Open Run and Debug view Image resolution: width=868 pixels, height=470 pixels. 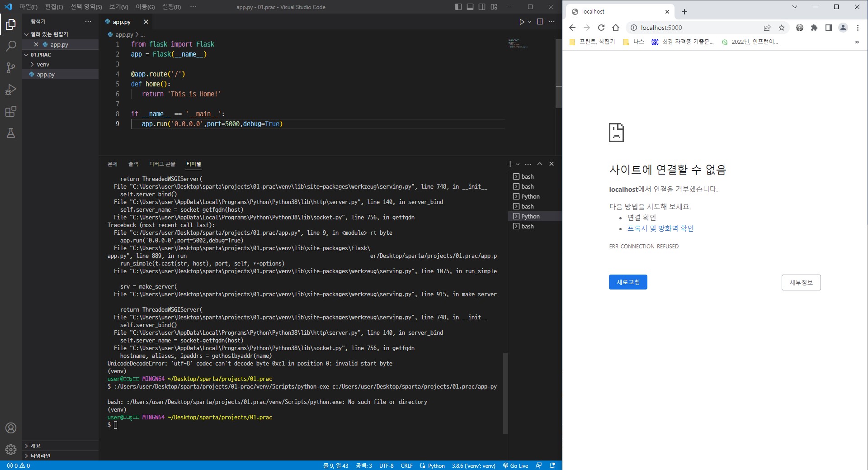pyautogui.click(x=11, y=90)
